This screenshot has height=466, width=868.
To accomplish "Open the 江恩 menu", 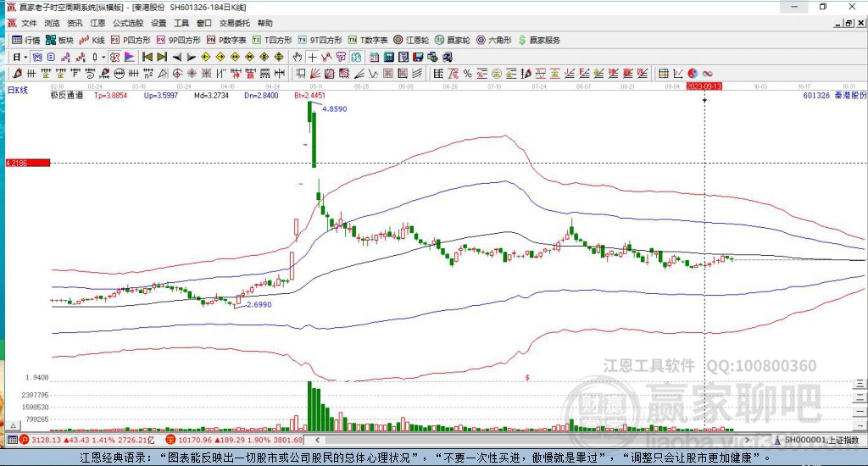I will (98, 23).
